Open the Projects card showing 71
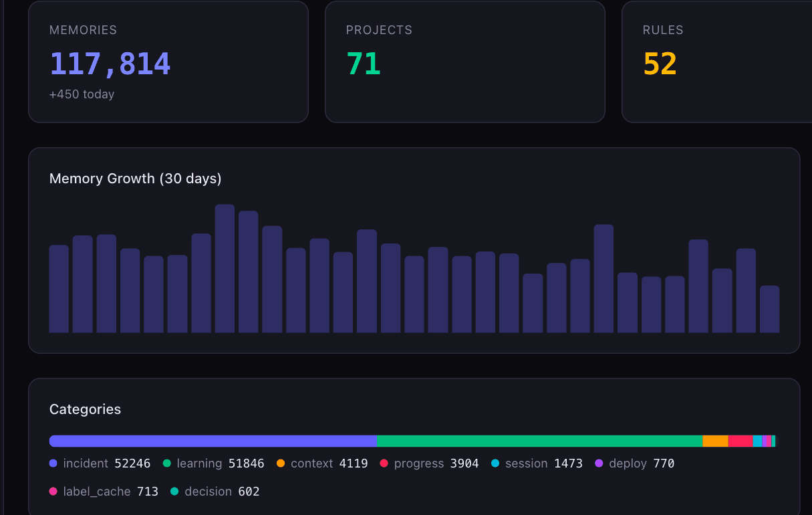The image size is (812, 515). pyautogui.click(x=465, y=62)
